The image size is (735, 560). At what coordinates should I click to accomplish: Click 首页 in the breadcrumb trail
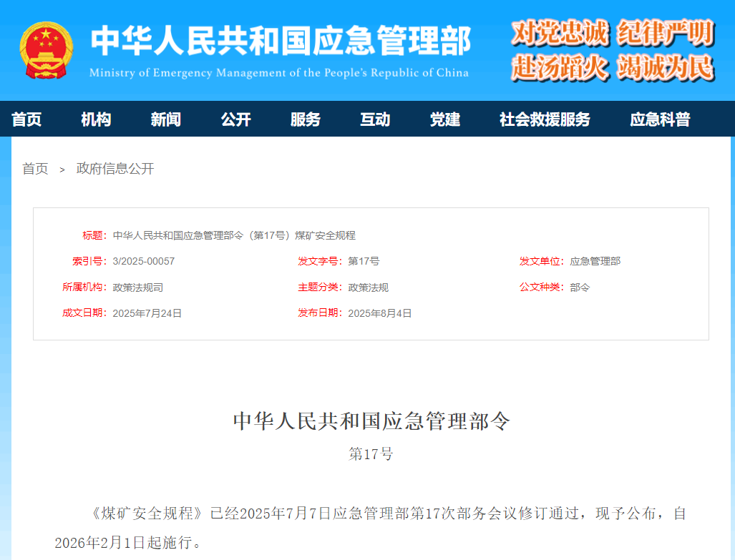(x=34, y=169)
